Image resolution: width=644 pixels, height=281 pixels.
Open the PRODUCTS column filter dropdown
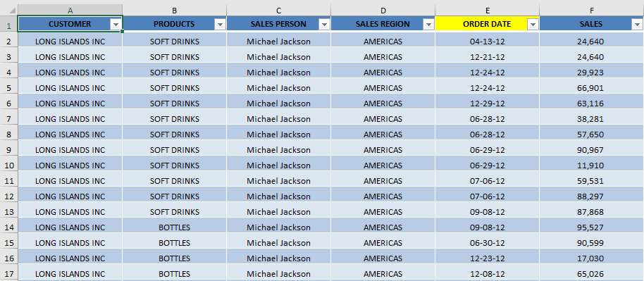(x=221, y=25)
